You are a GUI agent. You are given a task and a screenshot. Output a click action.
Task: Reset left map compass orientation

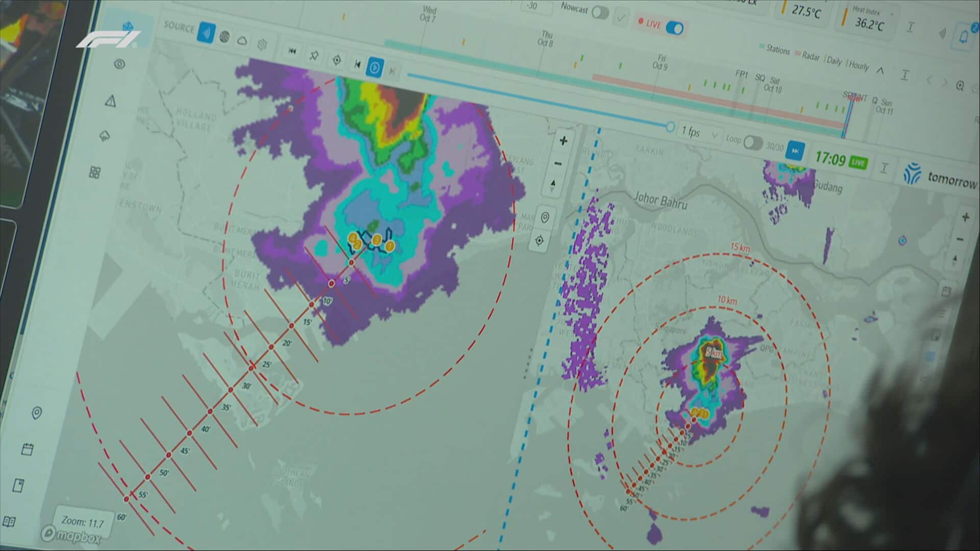coord(553,185)
